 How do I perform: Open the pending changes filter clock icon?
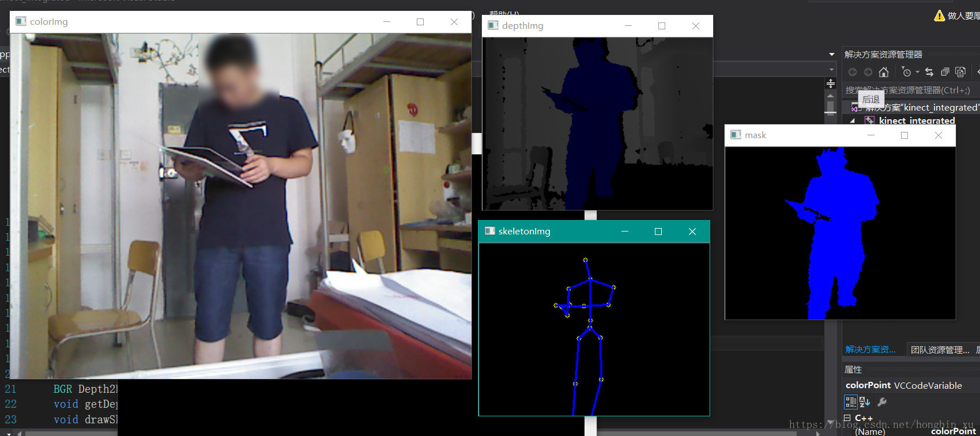point(907,72)
